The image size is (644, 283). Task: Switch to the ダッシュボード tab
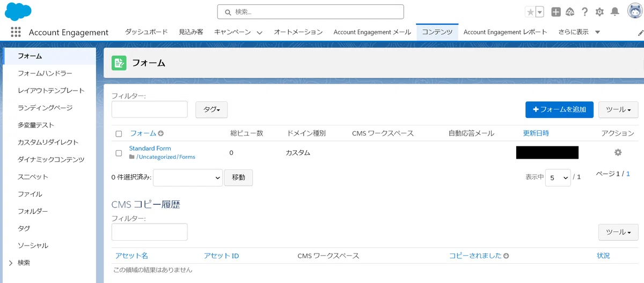click(146, 32)
